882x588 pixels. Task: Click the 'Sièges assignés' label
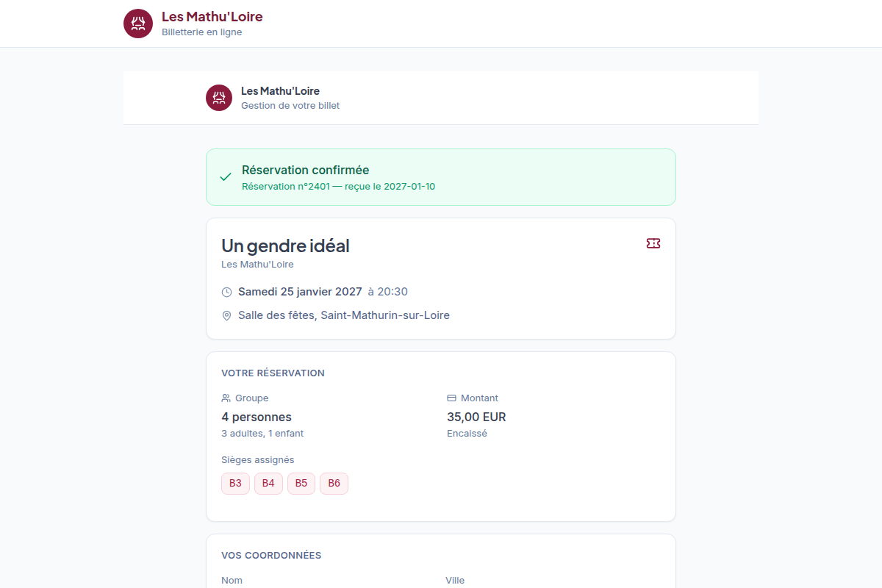pos(257,460)
